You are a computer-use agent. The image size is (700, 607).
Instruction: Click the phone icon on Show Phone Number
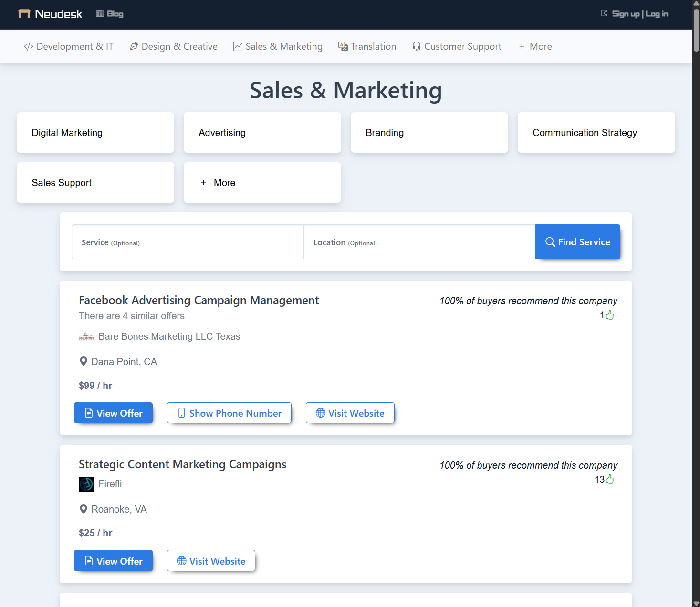tap(181, 413)
